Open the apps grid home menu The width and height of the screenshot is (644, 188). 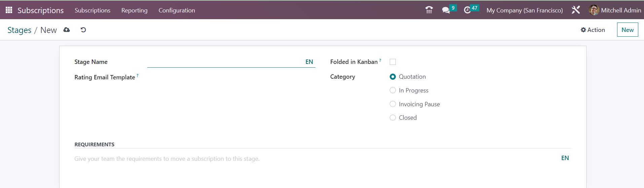point(9,10)
